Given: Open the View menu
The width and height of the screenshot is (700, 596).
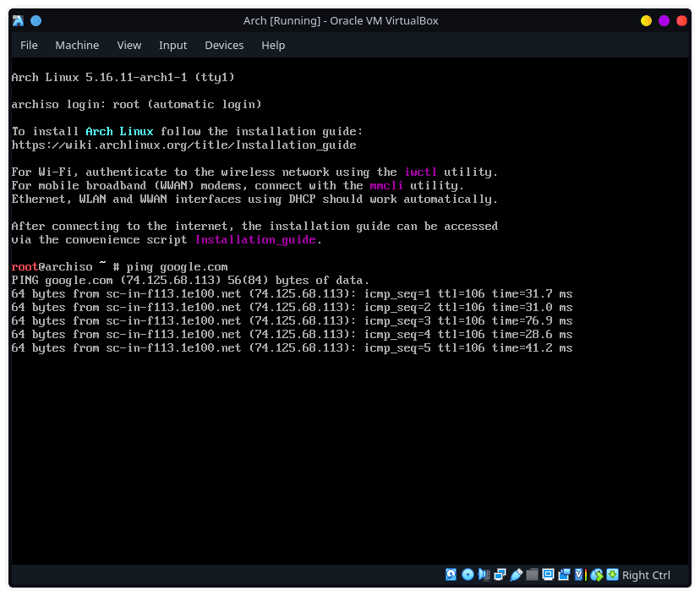Looking at the screenshot, I should [129, 45].
